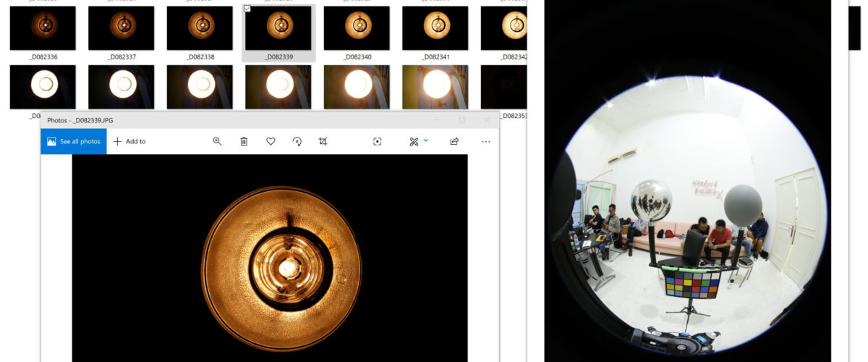Select the _D082341 thumbnail in Explorer

point(435,28)
